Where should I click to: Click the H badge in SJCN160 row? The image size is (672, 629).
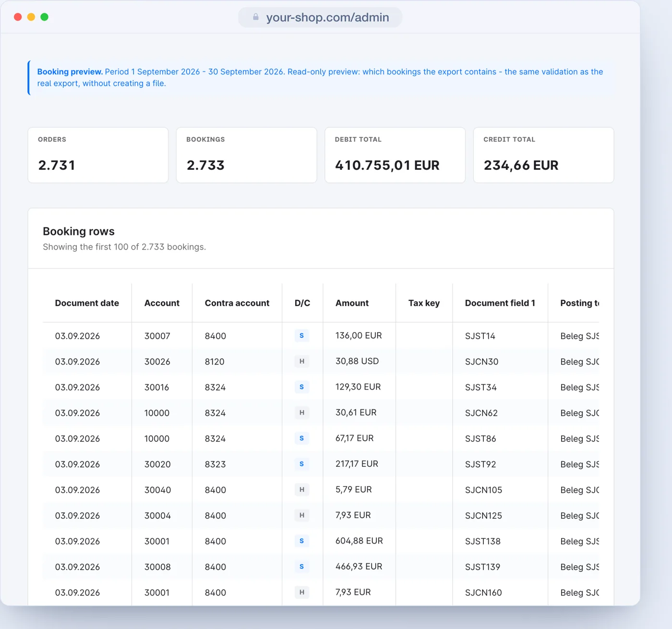(x=301, y=593)
